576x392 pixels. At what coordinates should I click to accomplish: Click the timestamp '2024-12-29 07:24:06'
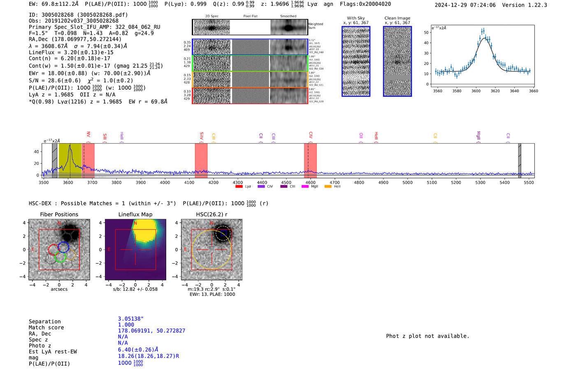[465, 5]
